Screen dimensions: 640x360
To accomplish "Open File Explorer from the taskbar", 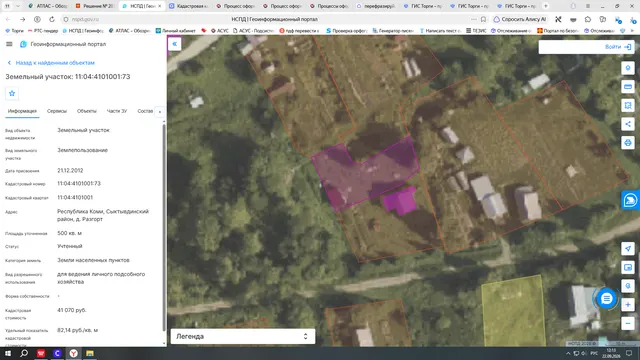I will tap(90, 353).
